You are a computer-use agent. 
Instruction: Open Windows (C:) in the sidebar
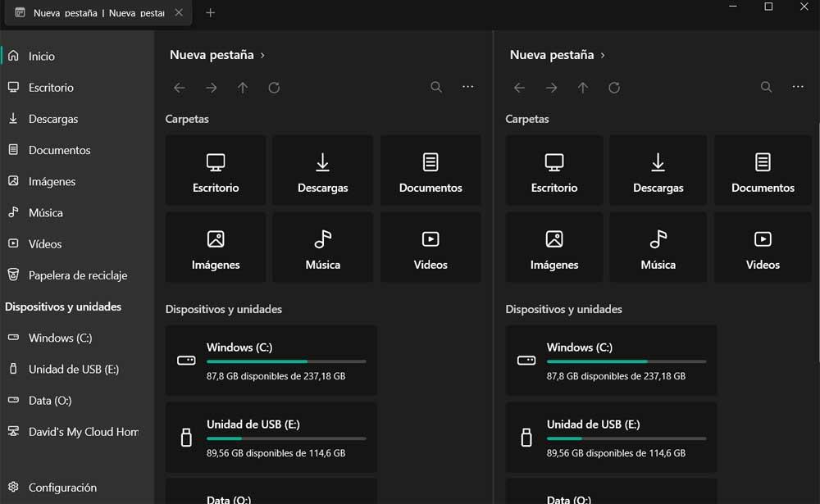tap(77, 338)
